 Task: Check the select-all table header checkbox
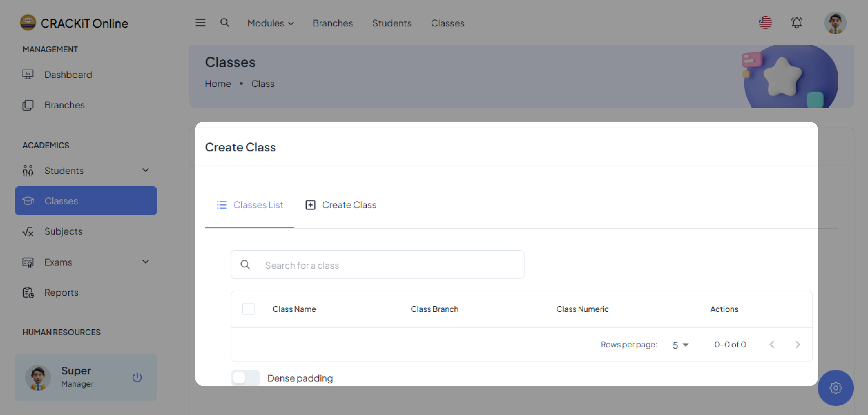click(x=248, y=309)
